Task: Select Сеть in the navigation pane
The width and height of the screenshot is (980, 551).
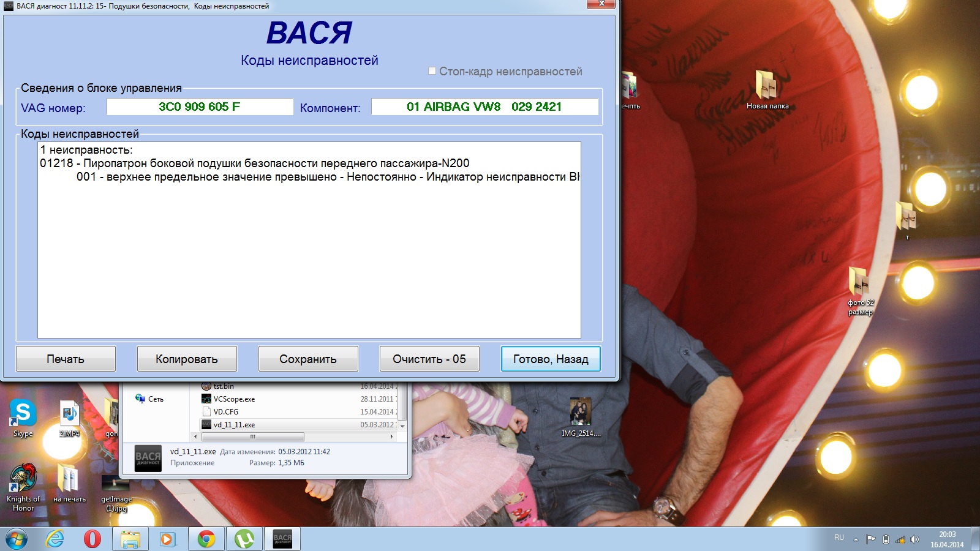Action: pyautogui.click(x=156, y=399)
